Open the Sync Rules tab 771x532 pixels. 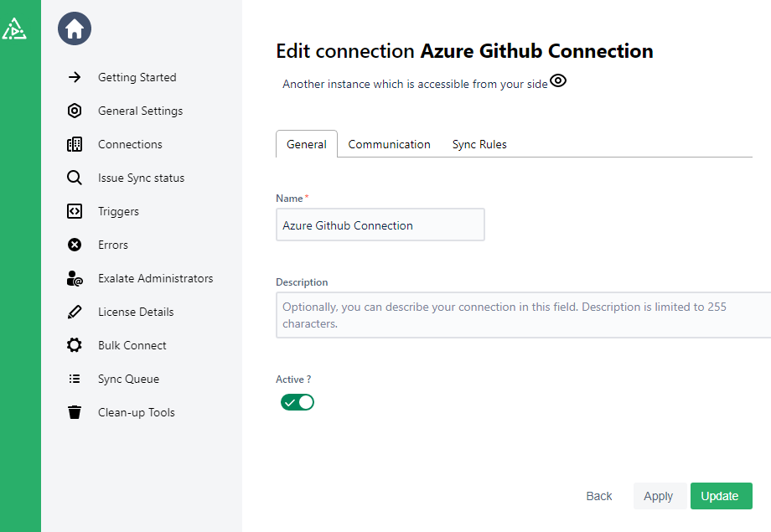[479, 144]
